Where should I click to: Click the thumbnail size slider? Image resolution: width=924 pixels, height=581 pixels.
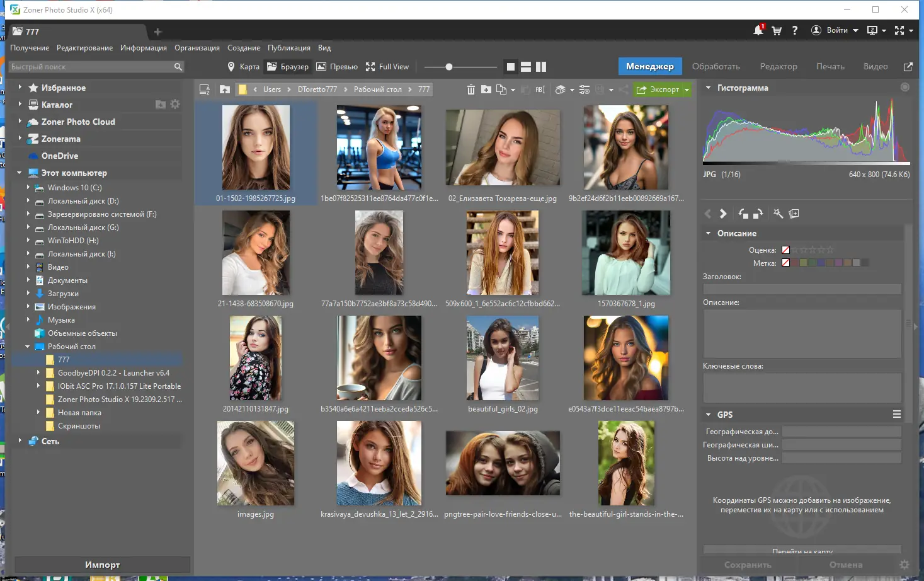[449, 67]
